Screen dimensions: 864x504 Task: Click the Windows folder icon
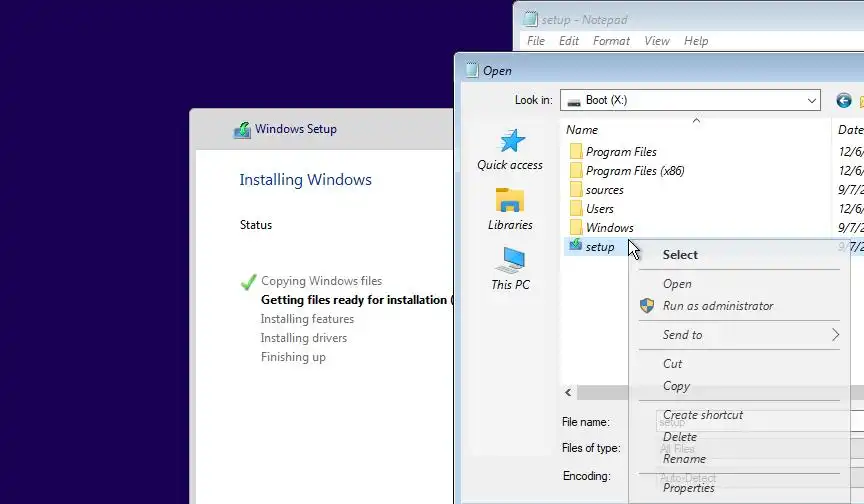576,227
